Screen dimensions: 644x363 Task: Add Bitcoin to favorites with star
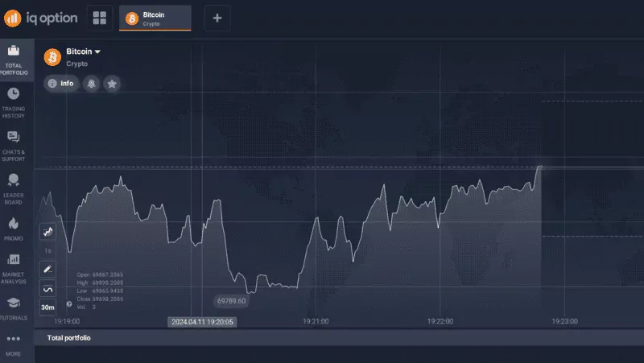[112, 84]
